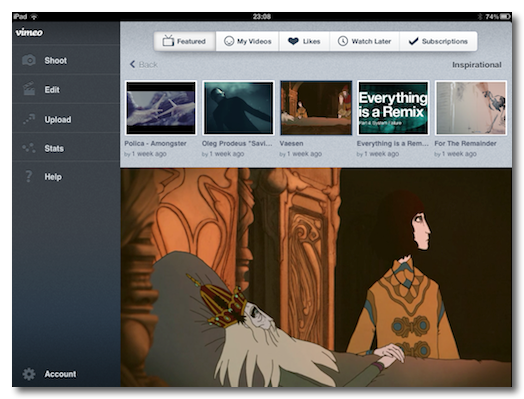Switch to the Likes tab
Screen dimensions: 524x399
point(304,41)
